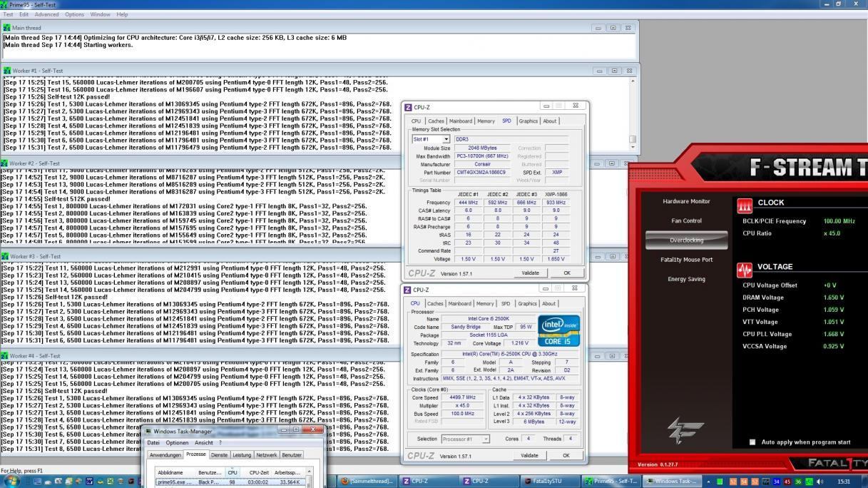This screenshot has width=868, height=488.
Task: Click Validate in upper CPU-Z window
Action: [x=530, y=273]
